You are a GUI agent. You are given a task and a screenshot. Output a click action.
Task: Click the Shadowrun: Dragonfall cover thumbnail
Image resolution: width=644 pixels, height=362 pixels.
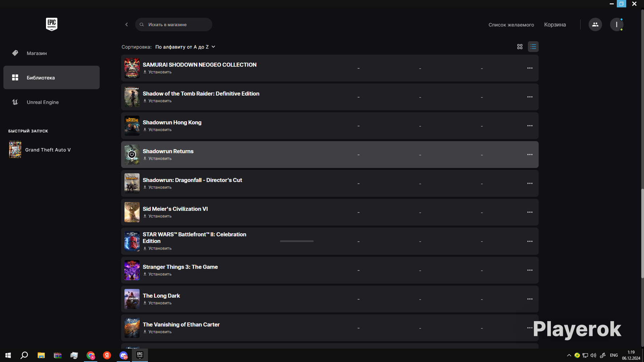click(132, 184)
